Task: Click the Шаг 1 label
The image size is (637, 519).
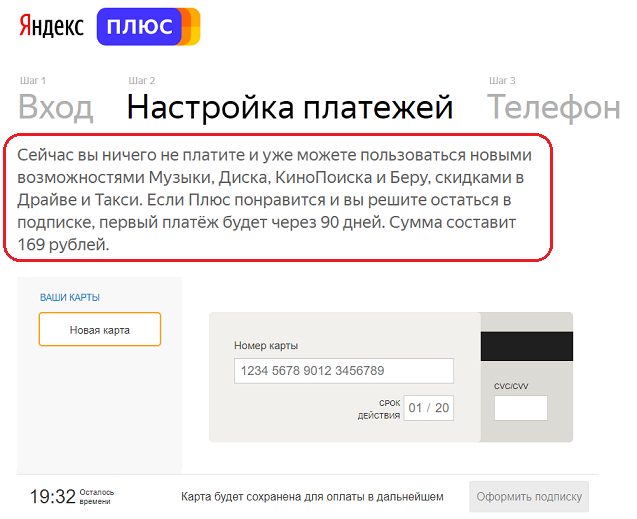Action: click(32, 80)
